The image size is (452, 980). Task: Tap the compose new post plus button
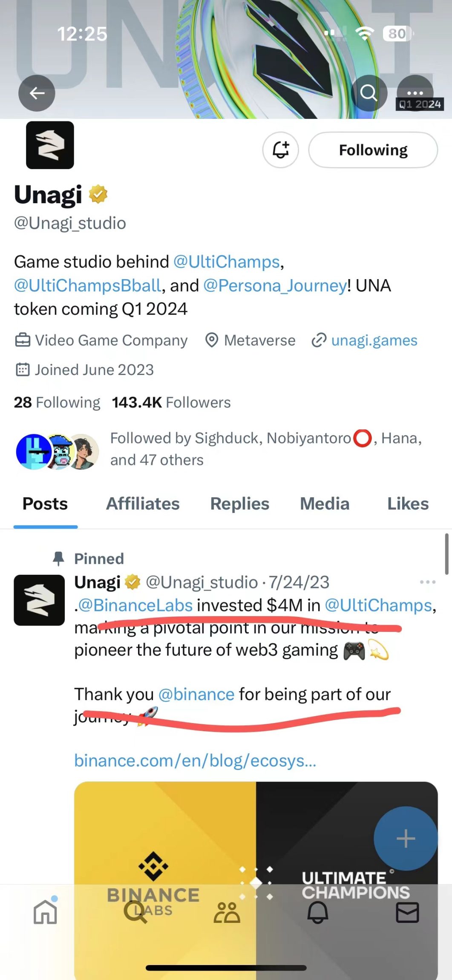point(405,838)
